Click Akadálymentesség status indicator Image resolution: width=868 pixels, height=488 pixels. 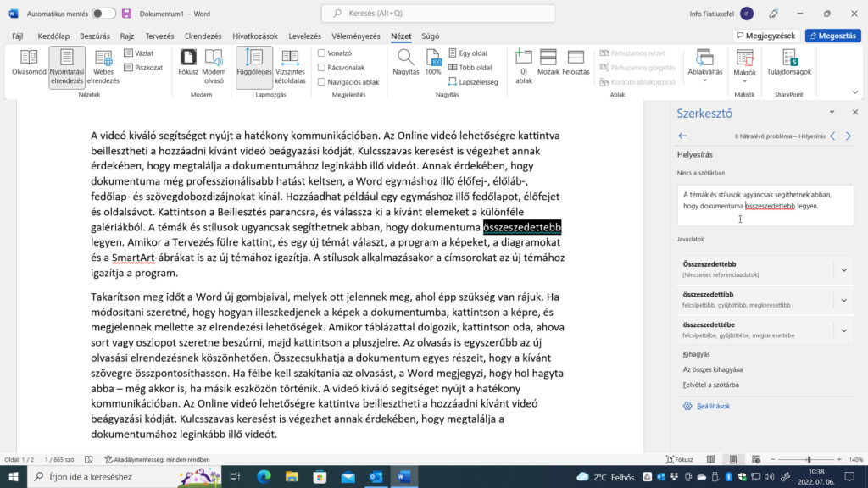[x=157, y=459]
